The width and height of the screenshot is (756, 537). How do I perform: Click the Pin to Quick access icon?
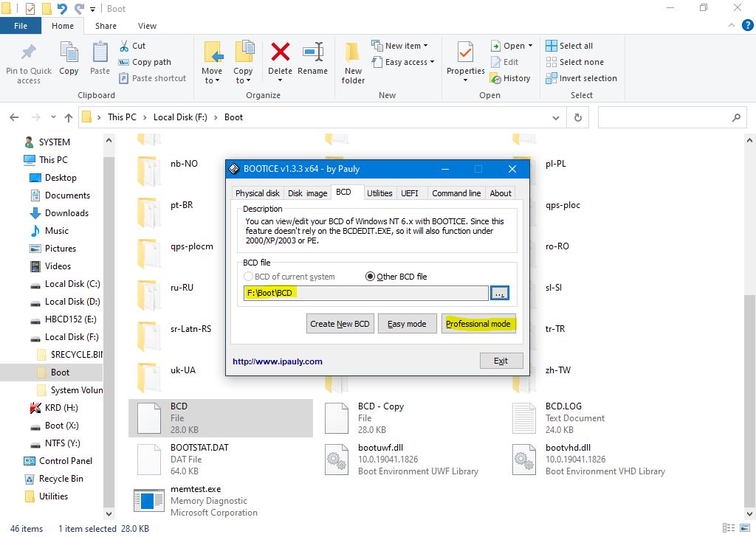click(28, 53)
